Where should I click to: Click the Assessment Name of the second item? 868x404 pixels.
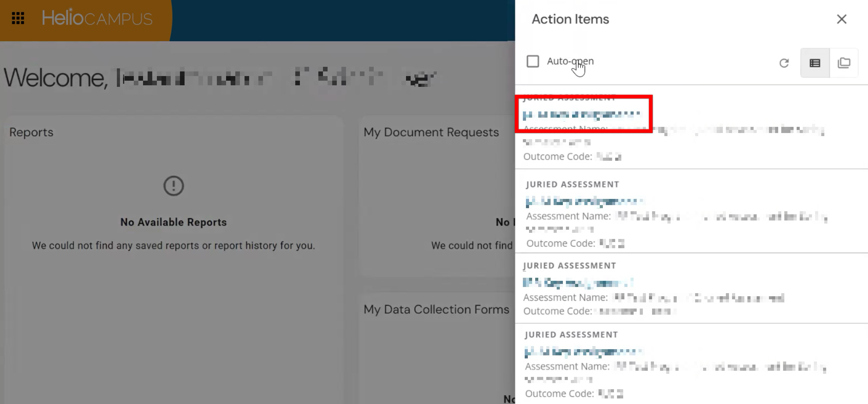pos(677,222)
